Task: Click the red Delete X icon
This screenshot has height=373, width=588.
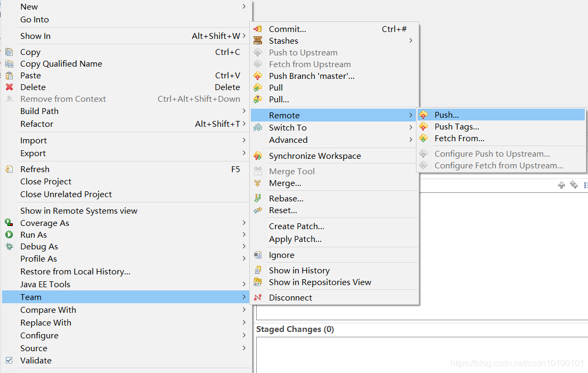Action: click(10, 87)
